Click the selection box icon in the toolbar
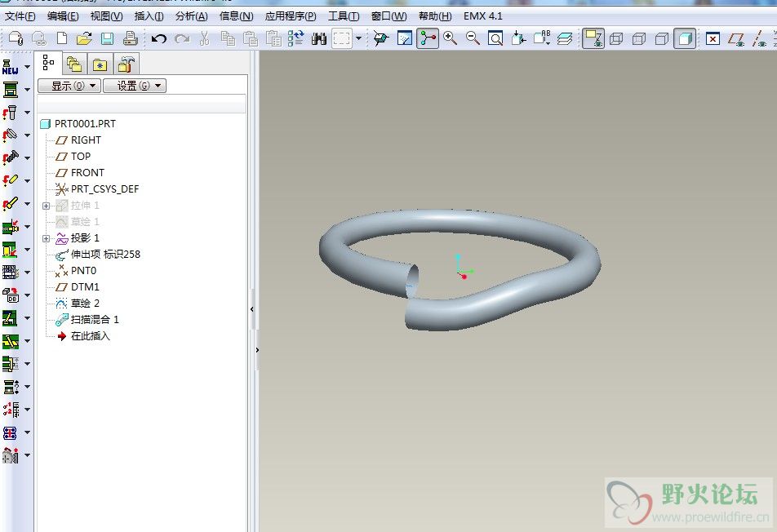This screenshot has width=777, height=532. click(x=341, y=38)
